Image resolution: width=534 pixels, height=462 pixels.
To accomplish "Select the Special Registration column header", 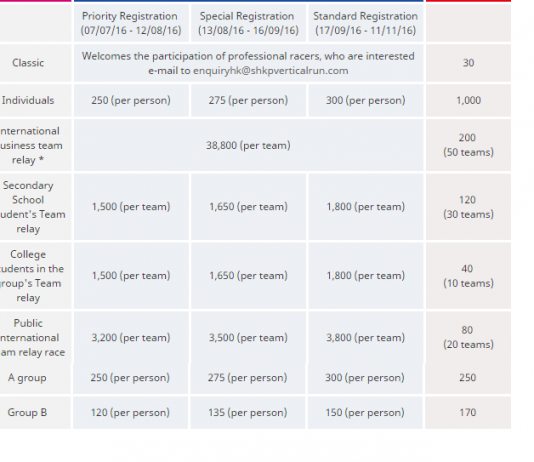I will tap(248, 23).
